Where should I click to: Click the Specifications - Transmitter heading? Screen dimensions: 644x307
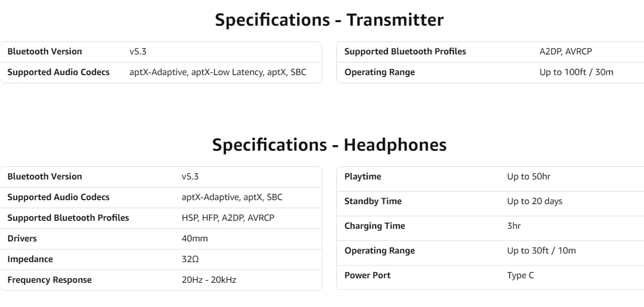[329, 20]
